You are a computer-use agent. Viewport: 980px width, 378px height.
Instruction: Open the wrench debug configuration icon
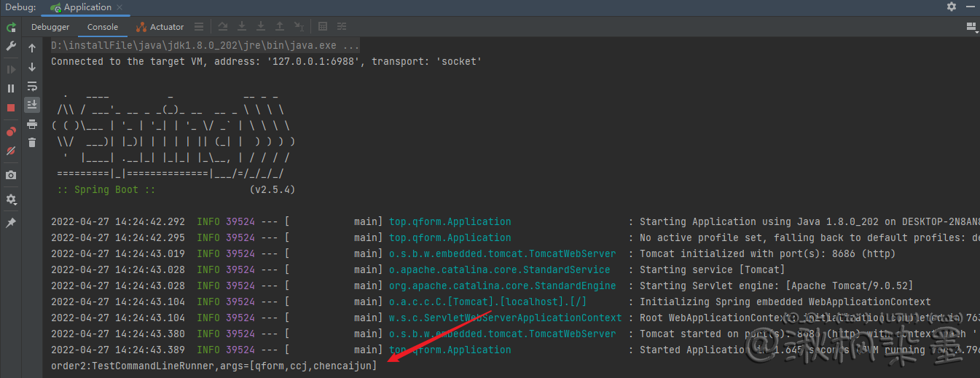(11, 47)
